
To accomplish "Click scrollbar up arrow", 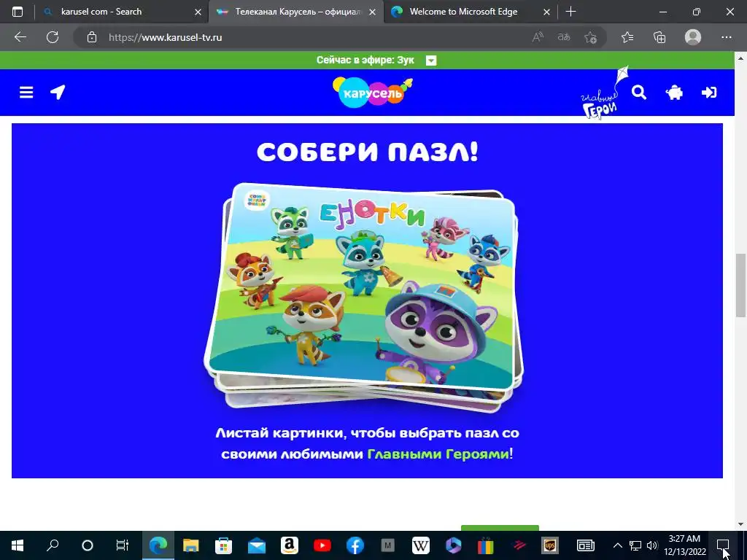I will click(x=740, y=58).
